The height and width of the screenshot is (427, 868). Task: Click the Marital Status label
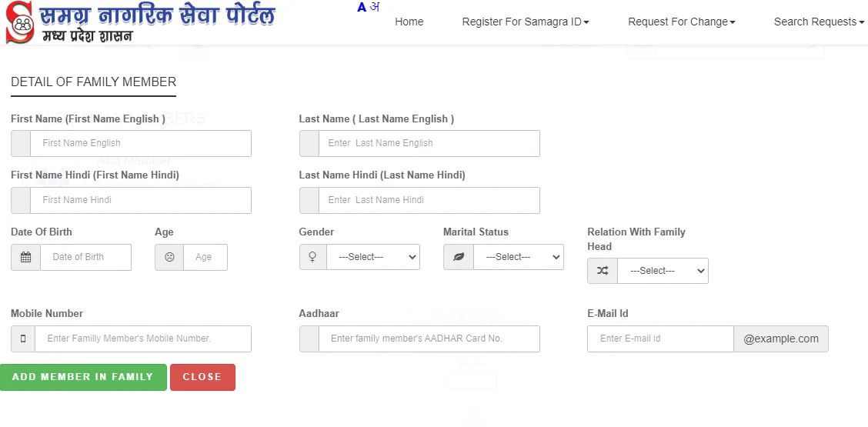[x=476, y=232]
